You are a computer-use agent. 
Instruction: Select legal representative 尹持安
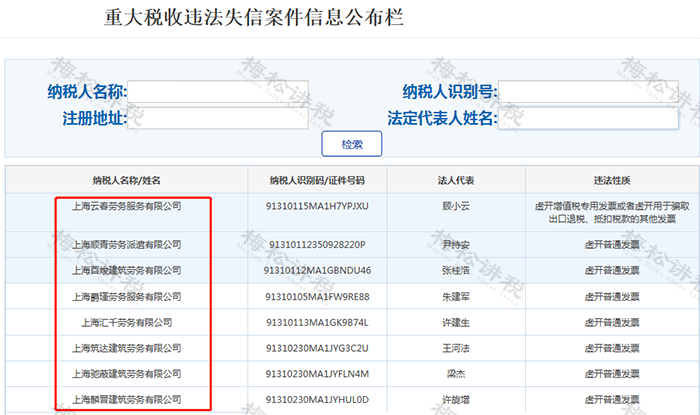click(x=456, y=245)
